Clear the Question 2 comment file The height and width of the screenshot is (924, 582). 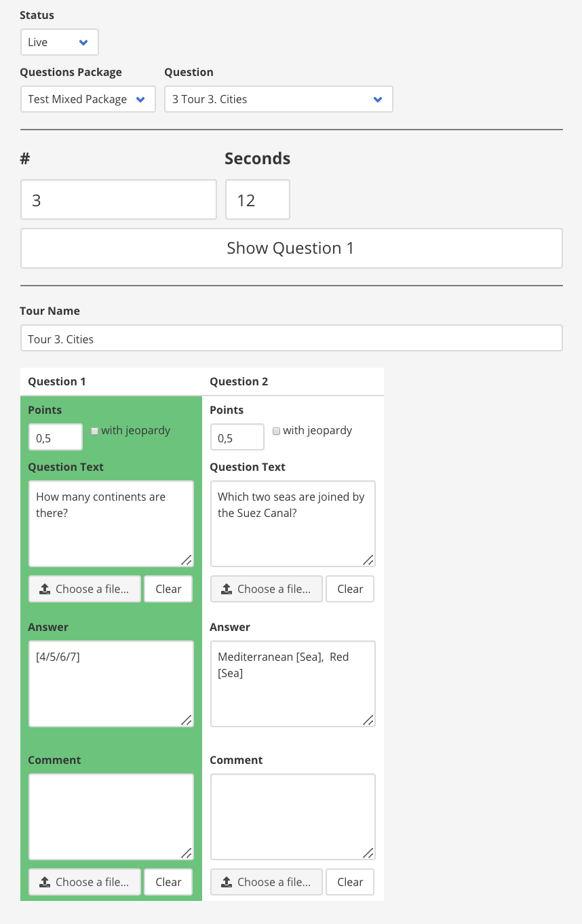point(350,882)
